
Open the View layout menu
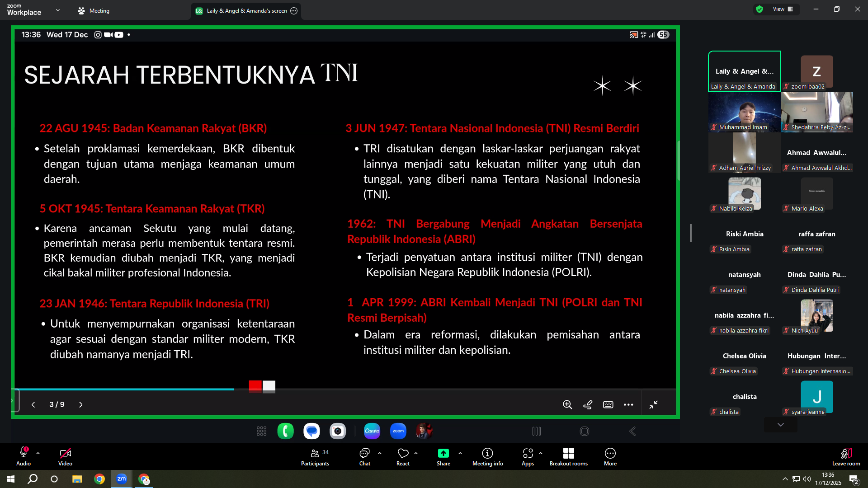click(783, 9)
